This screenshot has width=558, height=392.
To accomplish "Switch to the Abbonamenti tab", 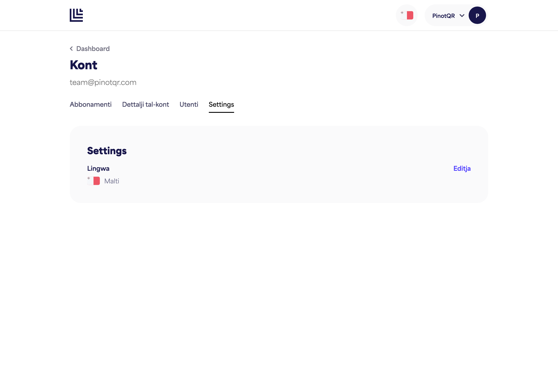I will 91,105.
